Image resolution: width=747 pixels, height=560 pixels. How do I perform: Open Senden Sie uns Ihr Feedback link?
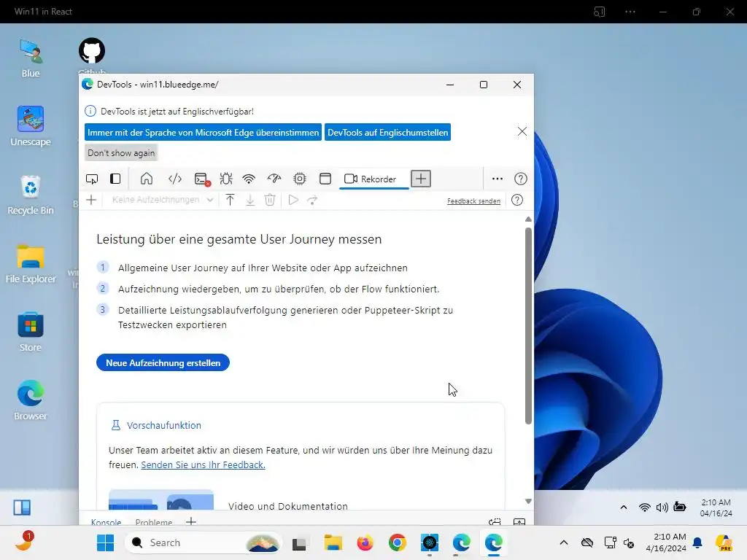[x=203, y=464]
